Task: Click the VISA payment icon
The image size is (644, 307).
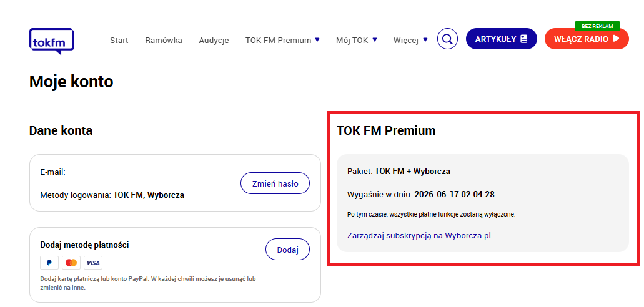Action: (x=93, y=263)
